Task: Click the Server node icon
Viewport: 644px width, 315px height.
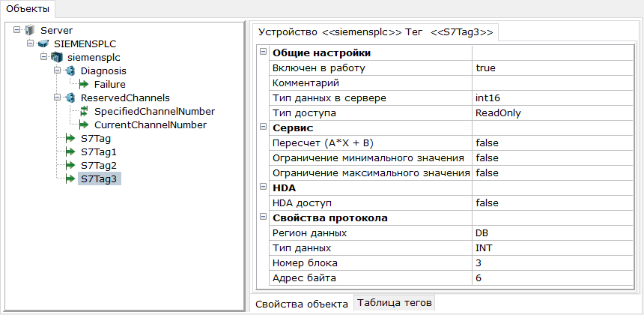Action: 30,30
